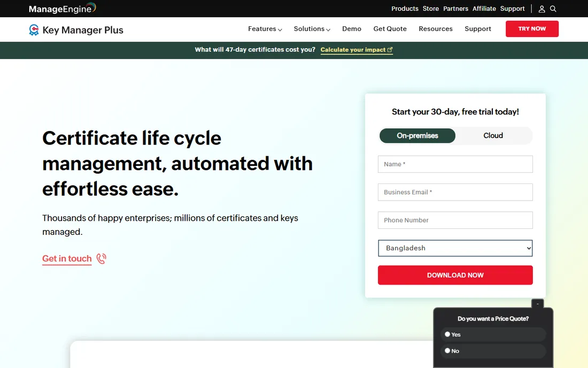Image resolution: width=588 pixels, height=368 pixels.
Task: Open Support in product navigation
Action: tap(478, 29)
